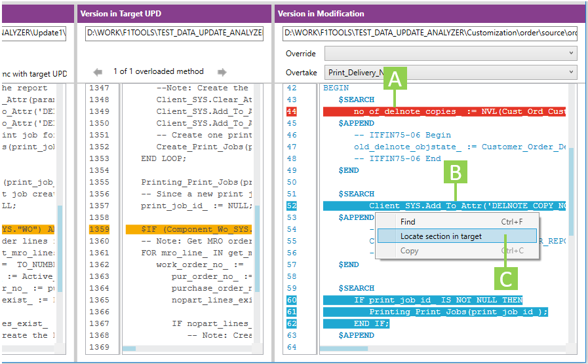The image size is (588, 364).
Task: Click the Target UPD file path field
Action: coord(174,33)
